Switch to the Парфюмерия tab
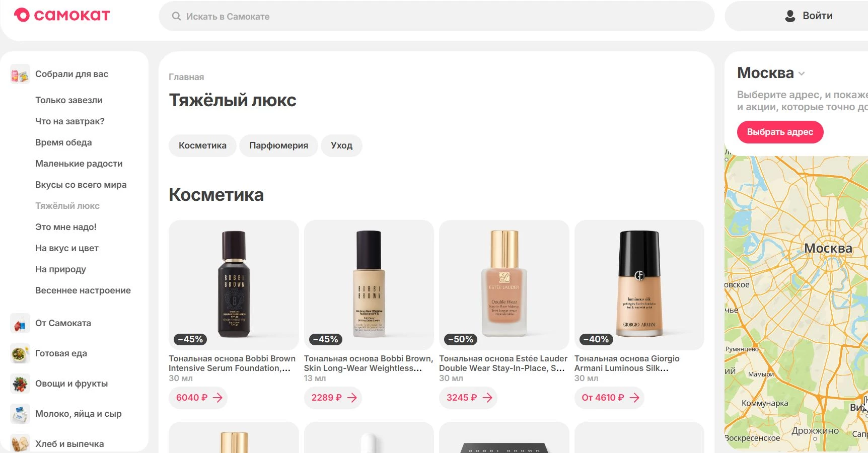This screenshot has height=453, width=868. (x=278, y=145)
